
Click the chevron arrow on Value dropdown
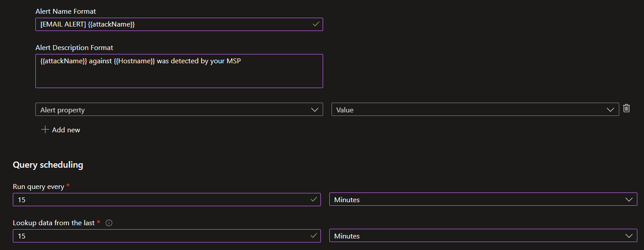(610, 110)
